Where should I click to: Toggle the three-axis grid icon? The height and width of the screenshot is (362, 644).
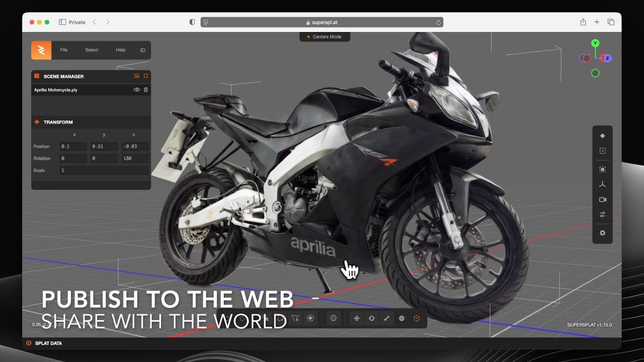(602, 184)
